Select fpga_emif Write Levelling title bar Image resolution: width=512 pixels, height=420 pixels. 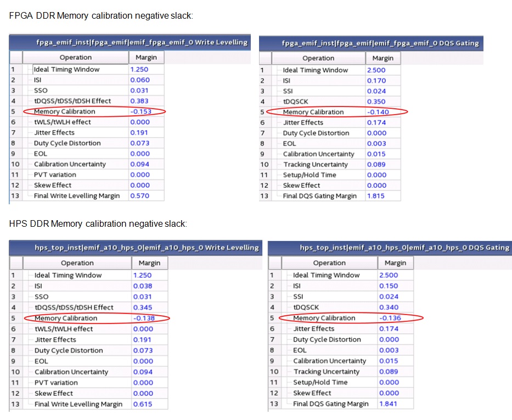click(130, 42)
